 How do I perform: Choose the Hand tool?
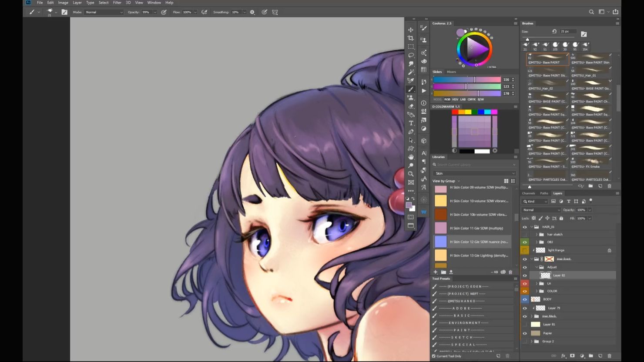point(410,157)
